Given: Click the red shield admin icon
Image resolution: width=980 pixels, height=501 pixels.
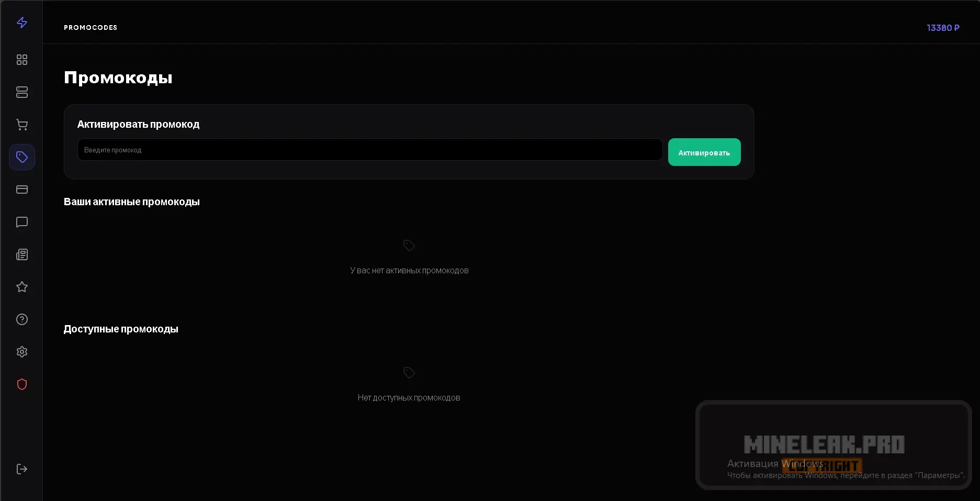Looking at the screenshot, I should click(x=22, y=384).
